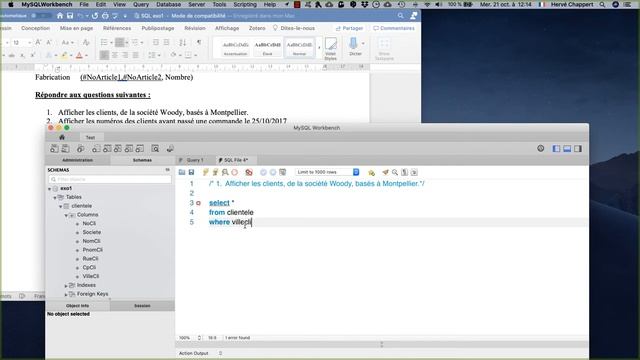Open Workbench preferences gear icon
The height and width of the screenshot is (360, 640).
point(541,149)
